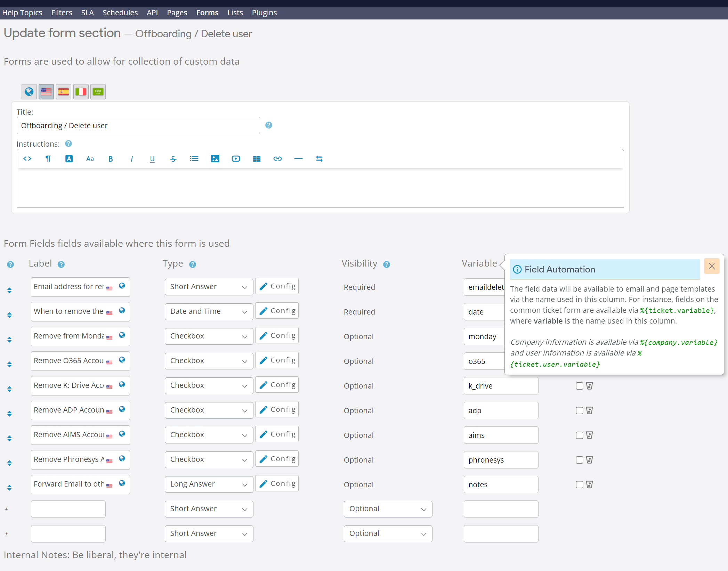Click the Insert image toolbar icon
Image resolution: width=728 pixels, height=571 pixels.
[215, 159]
